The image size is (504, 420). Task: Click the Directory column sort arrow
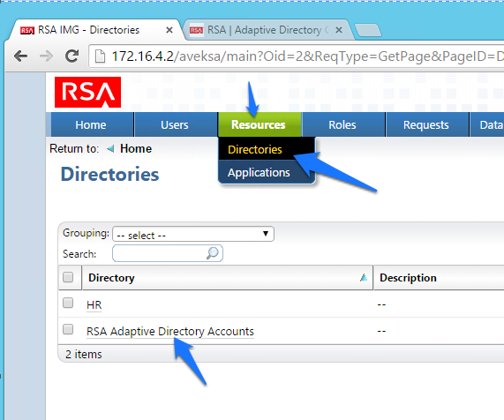click(x=364, y=277)
